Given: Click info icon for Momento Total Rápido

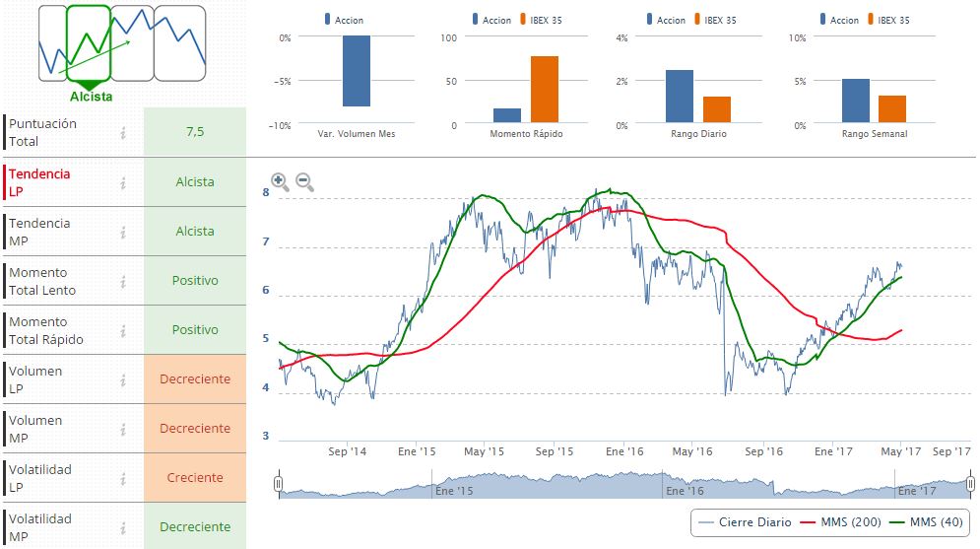Looking at the screenshot, I should point(123,330).
